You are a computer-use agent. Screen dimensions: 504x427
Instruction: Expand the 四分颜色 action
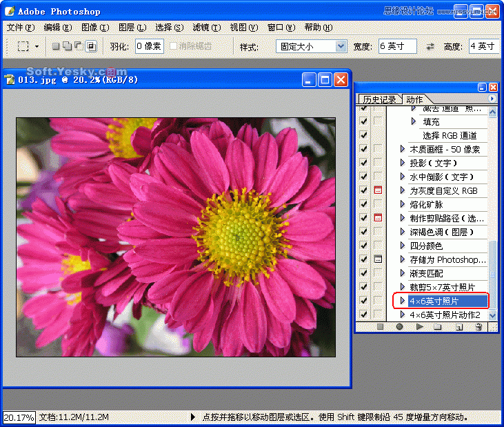pyautogui.click(x=403, y=246)
